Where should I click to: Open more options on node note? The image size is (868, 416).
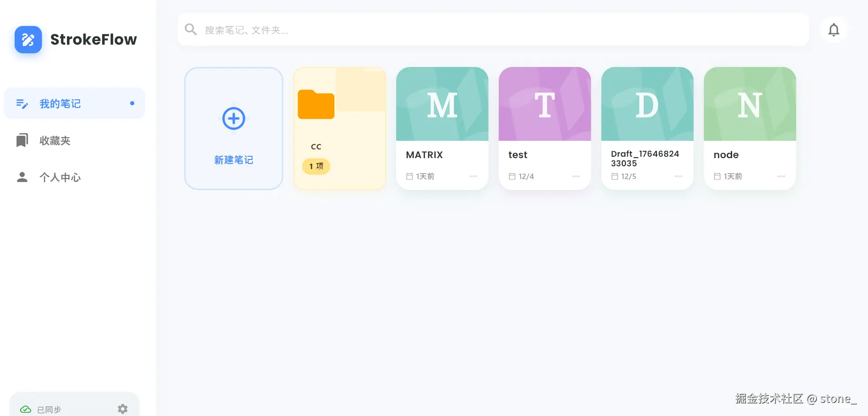[781, 176]
